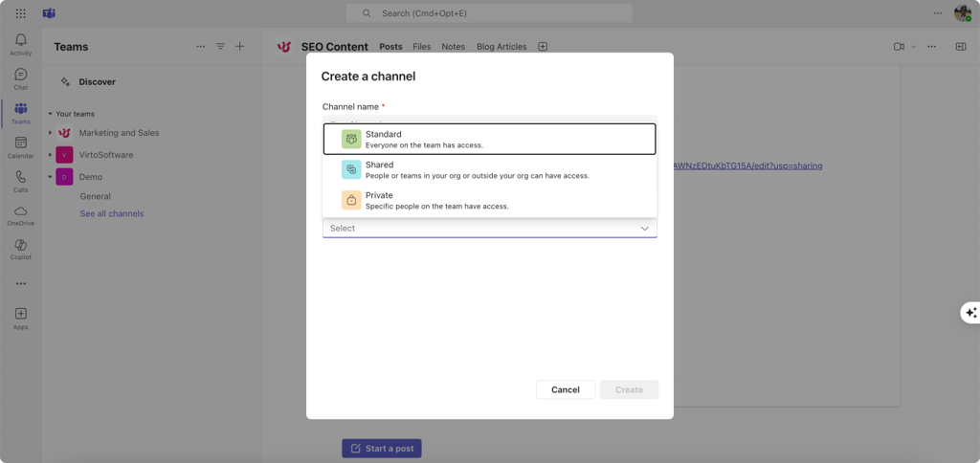Open Teams panel more options ellipsis
The height and width of the screenshot is (463, 980).
pos(201,46)
